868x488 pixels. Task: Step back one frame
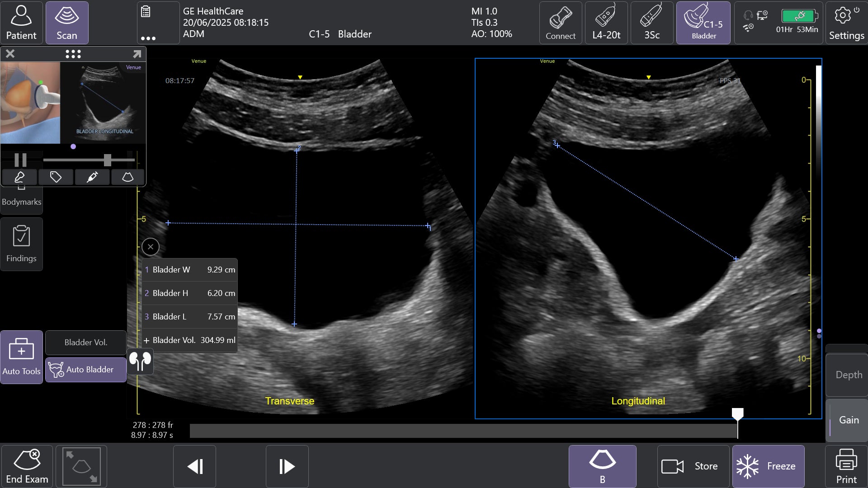195,466
